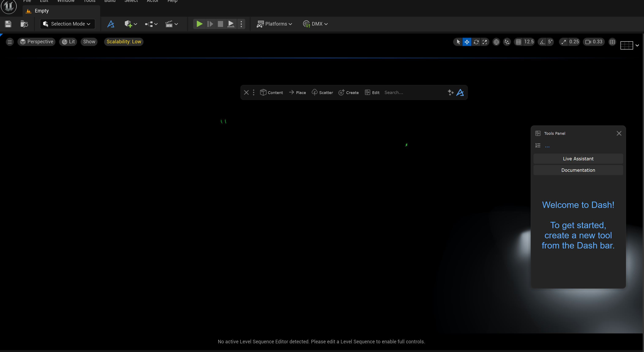This screenshot has width=644, height=352.
Task: Close the Tools Panel
Action: pos(619,133)
